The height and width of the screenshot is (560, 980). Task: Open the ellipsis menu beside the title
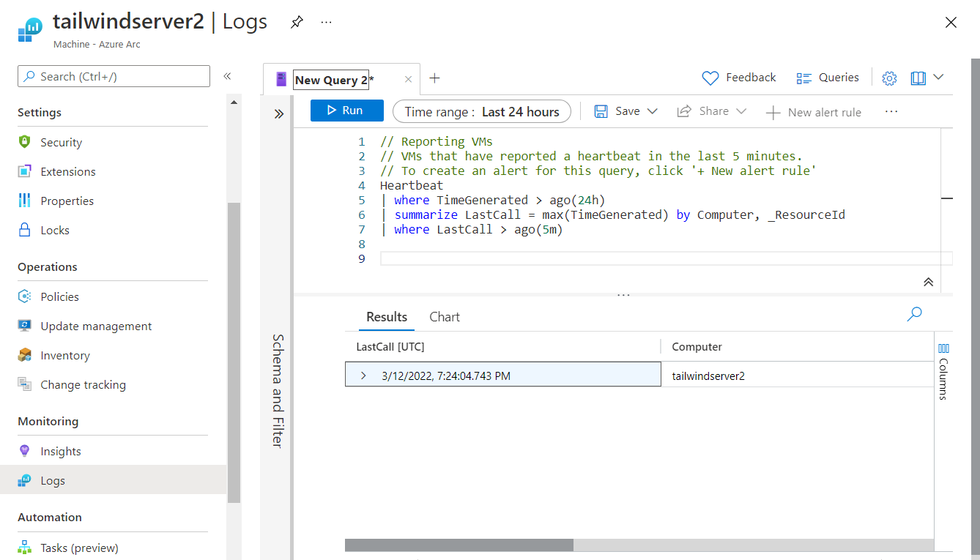point(327,22)
